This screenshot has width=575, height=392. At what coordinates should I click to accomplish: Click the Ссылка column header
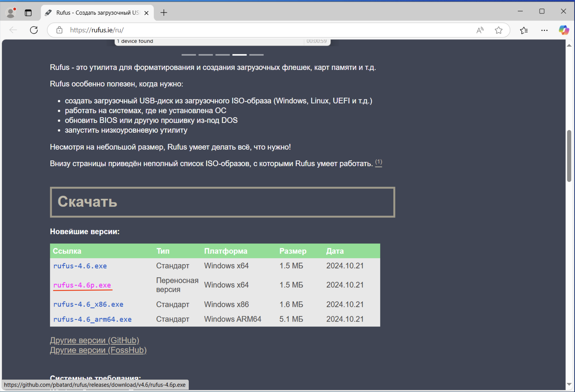pyautogui.click(x=67, y=251)
